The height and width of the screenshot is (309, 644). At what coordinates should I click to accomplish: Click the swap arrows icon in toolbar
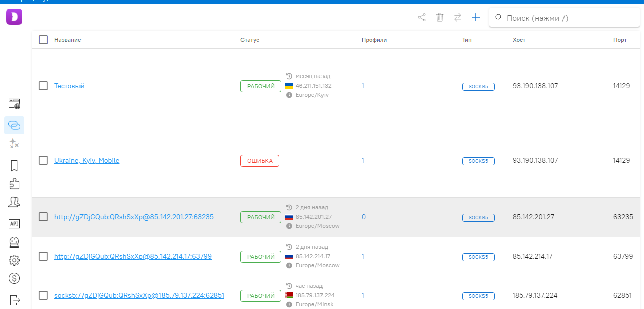[x=458, y=18]
